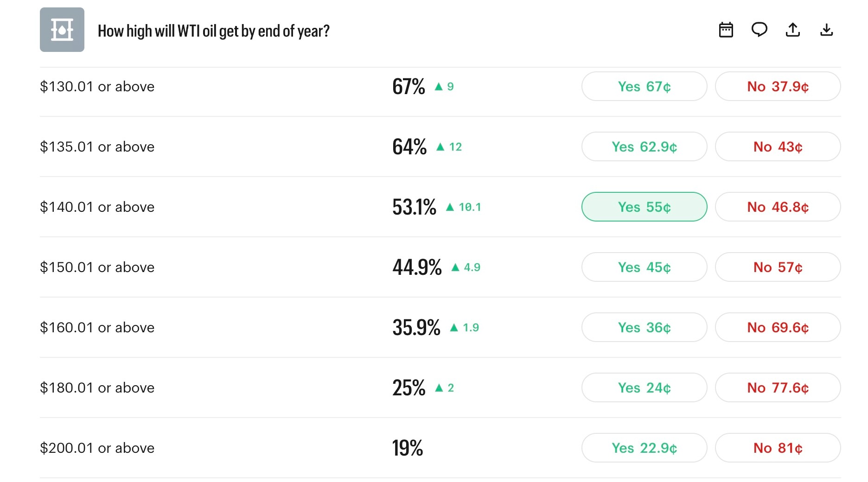Image resolution: width=868 pixels, height=482 pixels.
Task: Click the 67% chance for $130.01
Action: click(x=408, y=87)
